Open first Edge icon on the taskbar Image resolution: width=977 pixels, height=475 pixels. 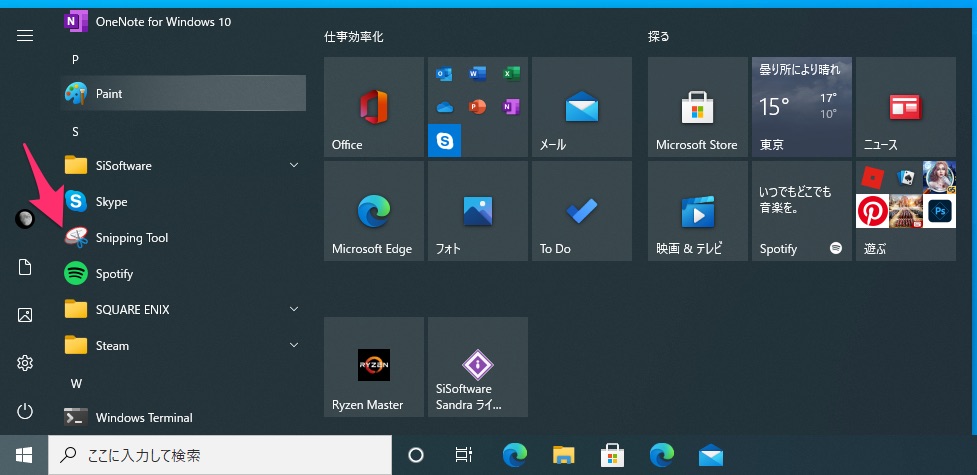tap(515, 456)
